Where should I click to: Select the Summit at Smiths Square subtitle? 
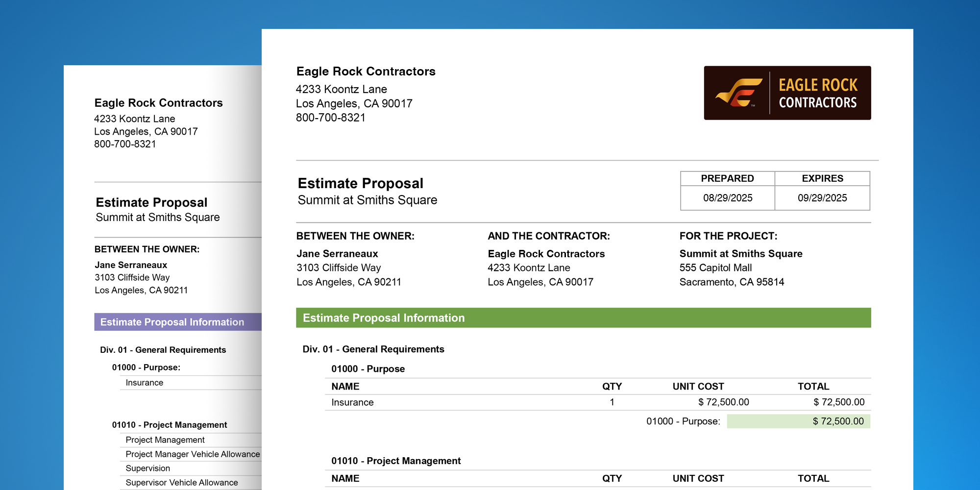[367, 200]
